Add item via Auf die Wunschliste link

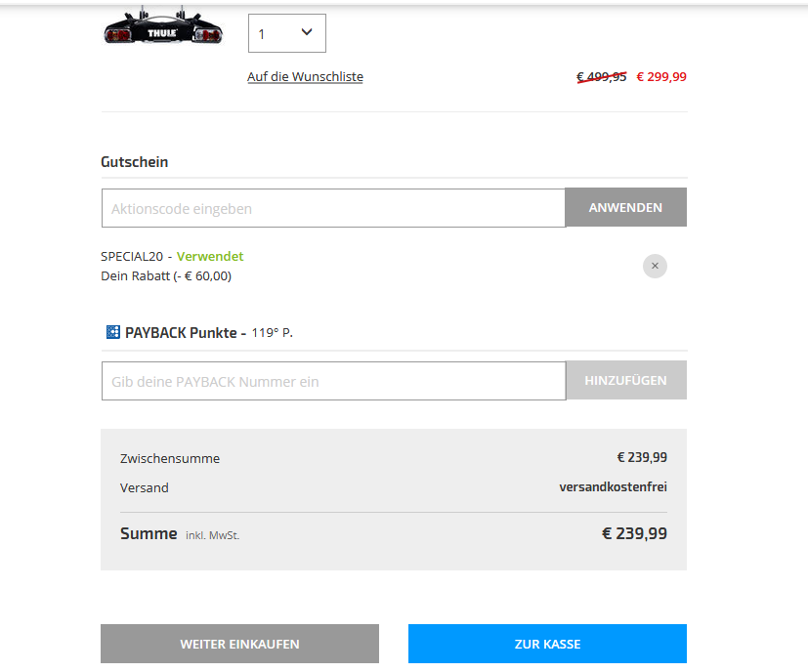pyautogui.click(x=305, y=77)
